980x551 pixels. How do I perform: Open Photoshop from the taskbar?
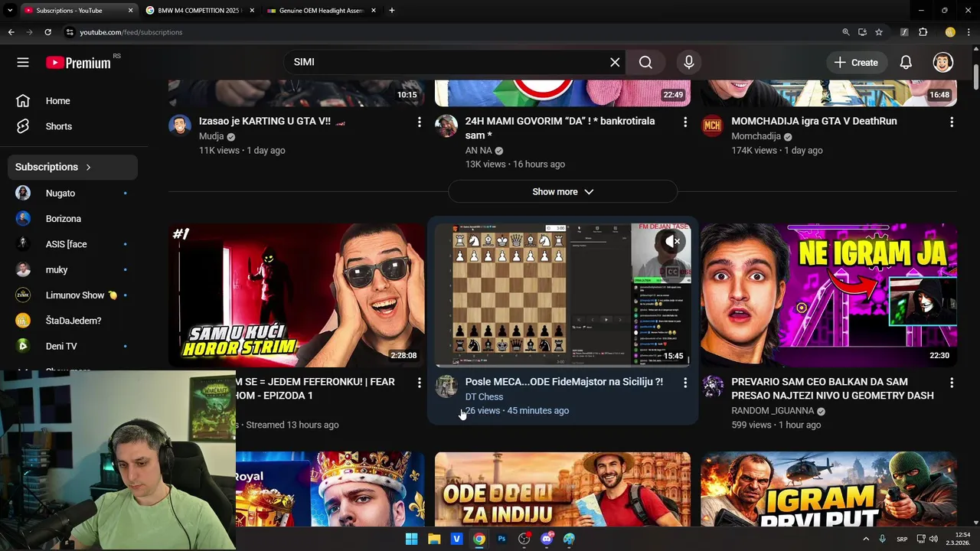point(501,539)
